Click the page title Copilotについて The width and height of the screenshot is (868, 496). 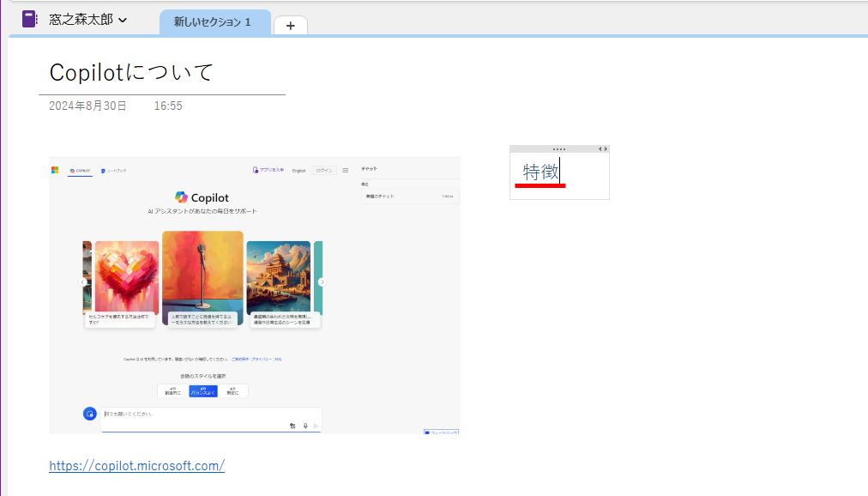point(131,72)
